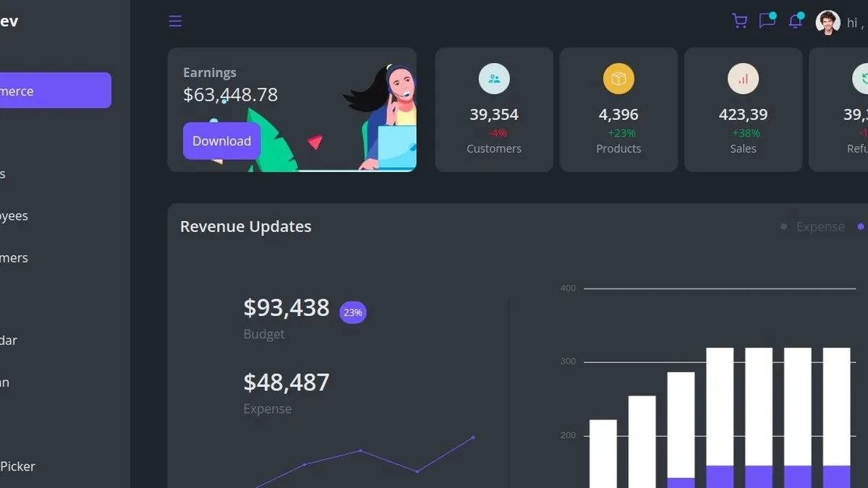This screenshot has width=868, height=488.
Task: Click the $93,438 budget value
Action: 286,307
